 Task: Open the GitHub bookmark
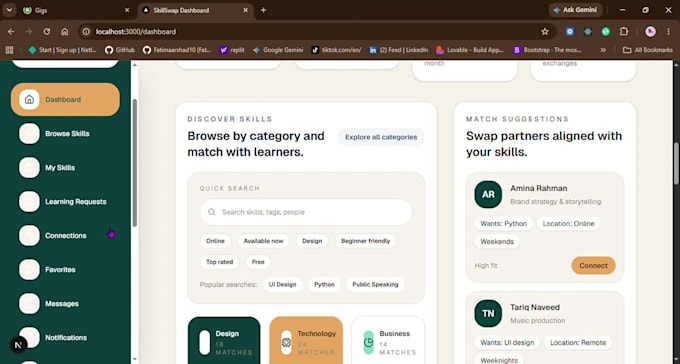pos(120,50)
